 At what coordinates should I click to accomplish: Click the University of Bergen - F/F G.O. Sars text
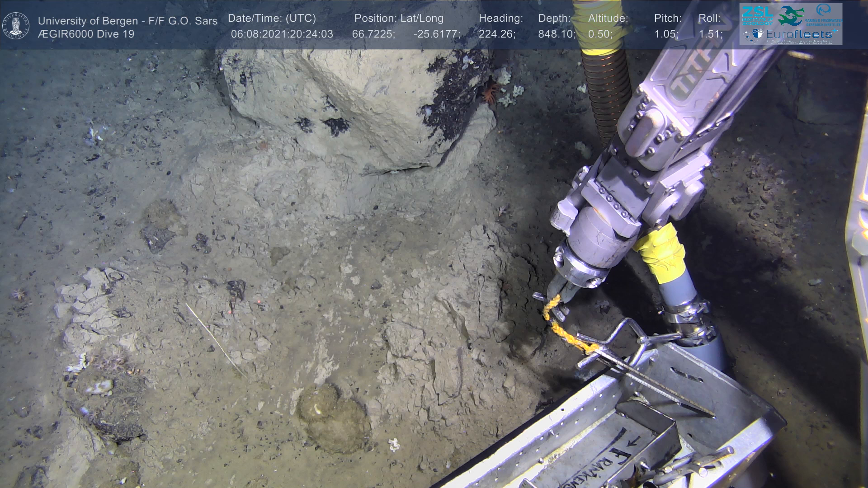pyautogui.click(x=127, y=21)
